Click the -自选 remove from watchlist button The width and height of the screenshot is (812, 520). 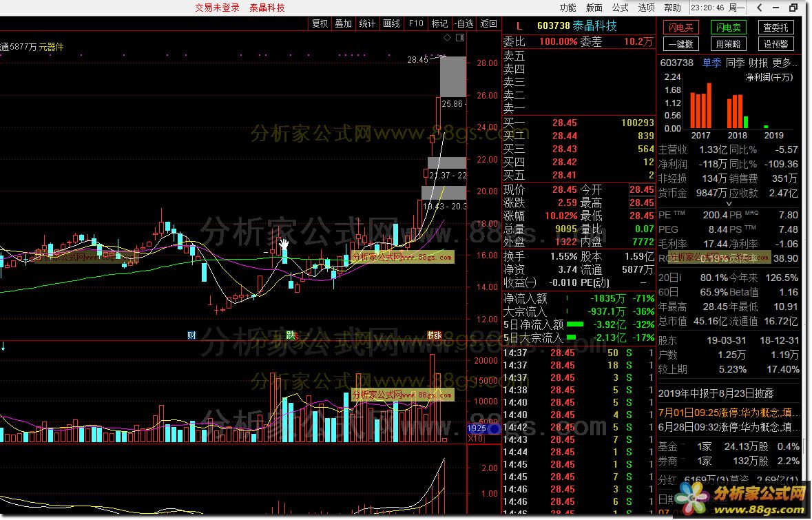click(464, 24)
